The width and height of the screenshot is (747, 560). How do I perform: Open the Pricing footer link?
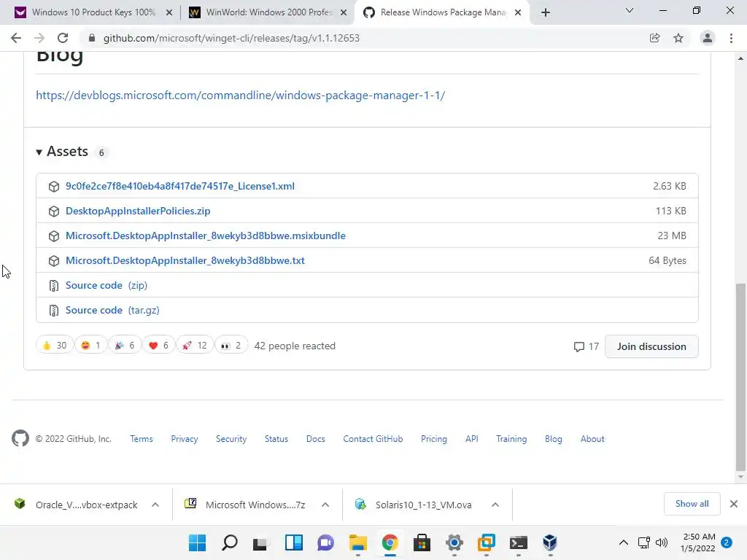point(434,439)
